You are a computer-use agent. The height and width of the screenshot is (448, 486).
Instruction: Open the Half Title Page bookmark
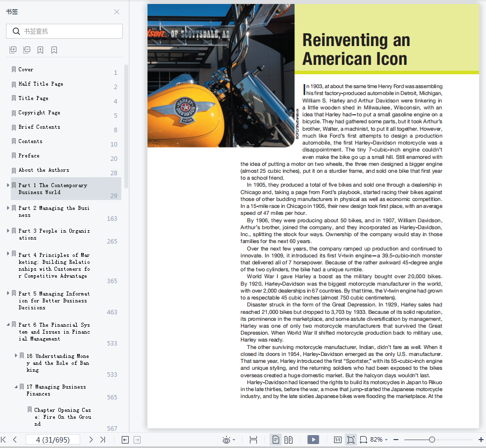pyautogui.click(x=41, y=84)
